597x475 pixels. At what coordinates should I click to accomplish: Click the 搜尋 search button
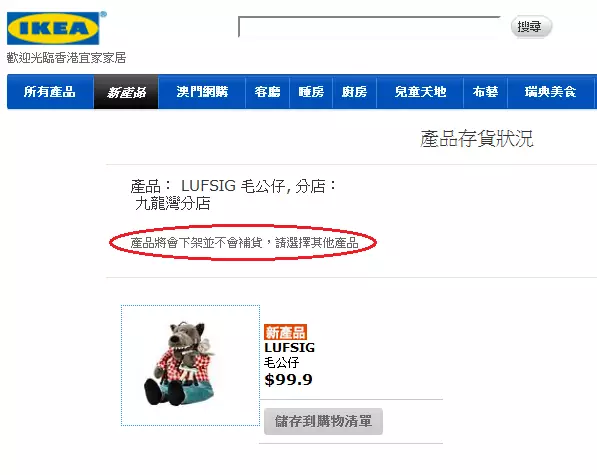coord(531,27)
